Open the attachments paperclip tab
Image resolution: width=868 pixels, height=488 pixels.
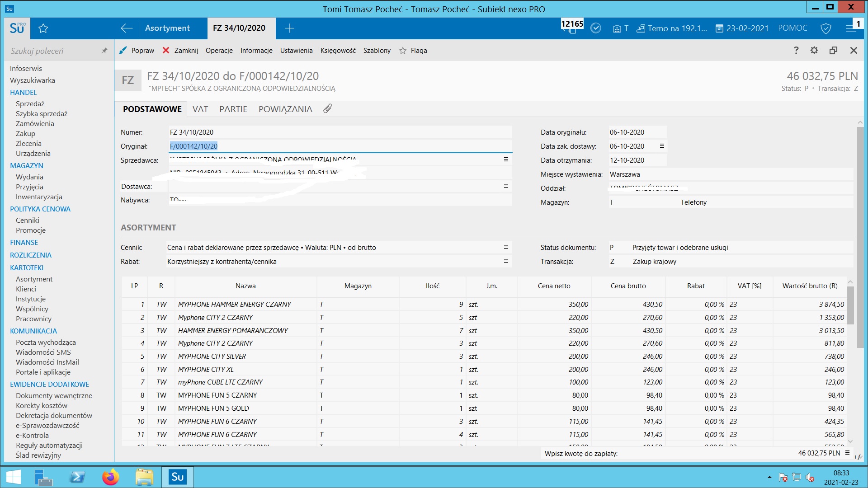pos(327,108)
